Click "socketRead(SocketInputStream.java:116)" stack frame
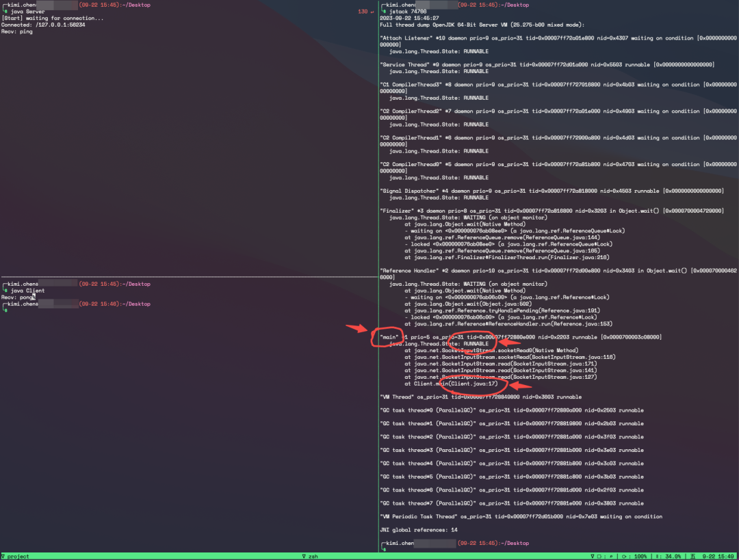This screenshot has height=560, width=739. pyautogui.click(x=510, y=357)
